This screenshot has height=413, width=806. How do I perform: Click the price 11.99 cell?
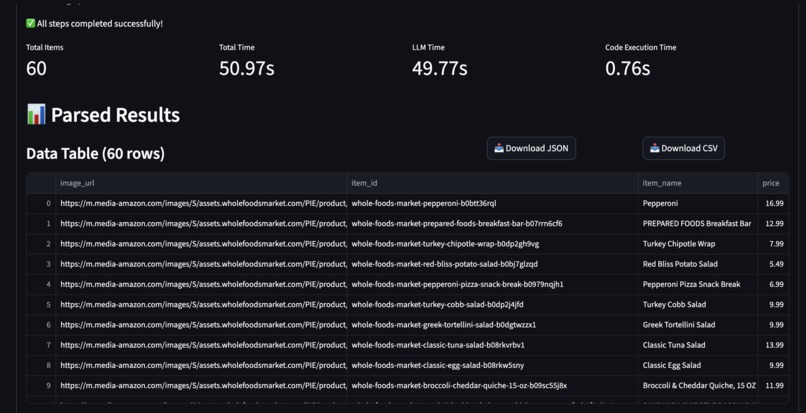[x=773, y=386]
